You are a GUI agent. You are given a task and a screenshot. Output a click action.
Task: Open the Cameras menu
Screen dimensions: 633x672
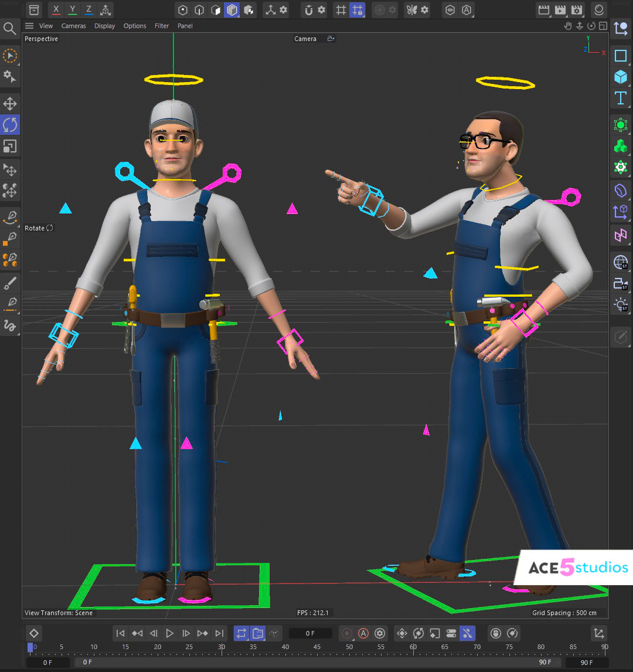(x=73, y=26)
